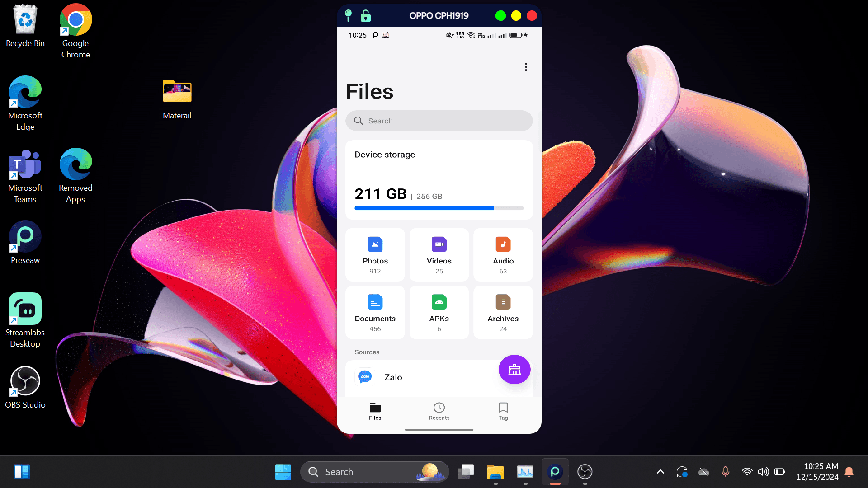Click the three-dot menu button
The height and width of the screenshot is (488, 868).
pos(526,67)
